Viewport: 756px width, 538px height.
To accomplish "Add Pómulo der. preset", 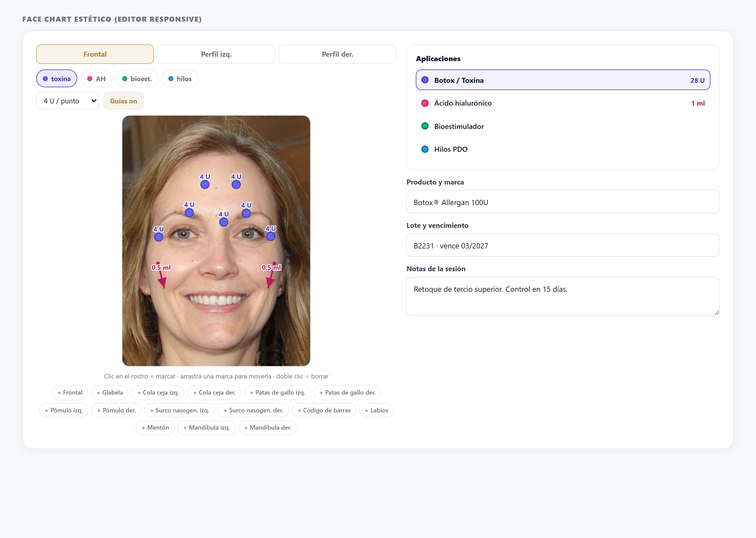I will (x=116, y=410).
